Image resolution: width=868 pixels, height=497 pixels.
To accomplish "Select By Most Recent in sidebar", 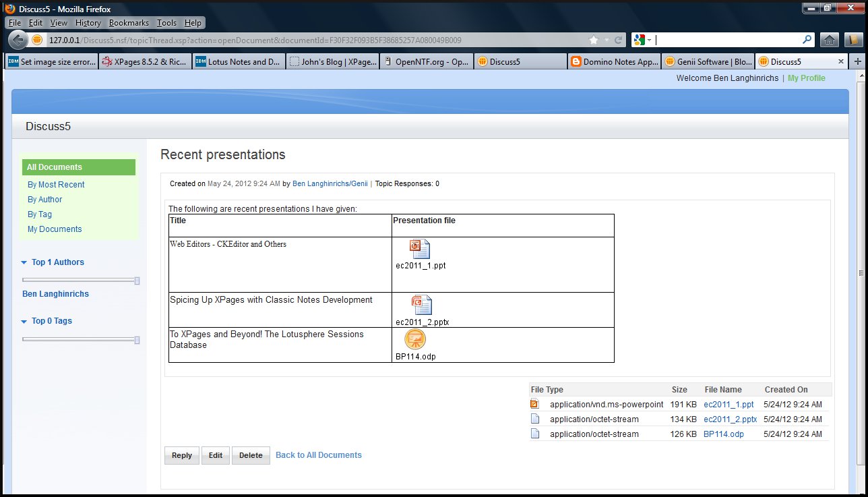I will coord(56,185).
